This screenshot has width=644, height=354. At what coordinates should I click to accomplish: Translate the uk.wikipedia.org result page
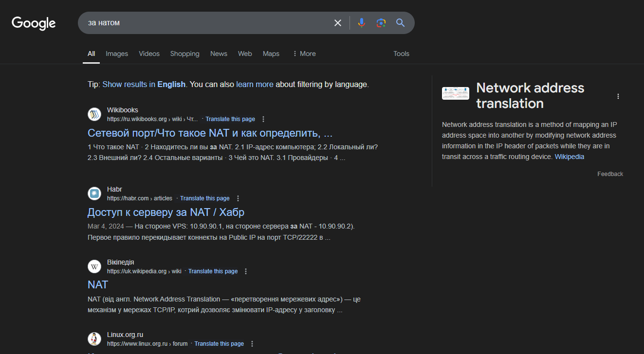[213, 271]
